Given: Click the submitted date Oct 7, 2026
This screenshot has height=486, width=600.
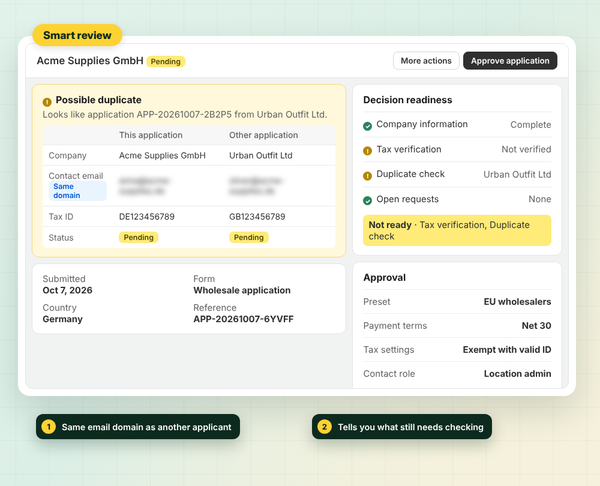Looking at the screenshot, I should pos(67,290).
